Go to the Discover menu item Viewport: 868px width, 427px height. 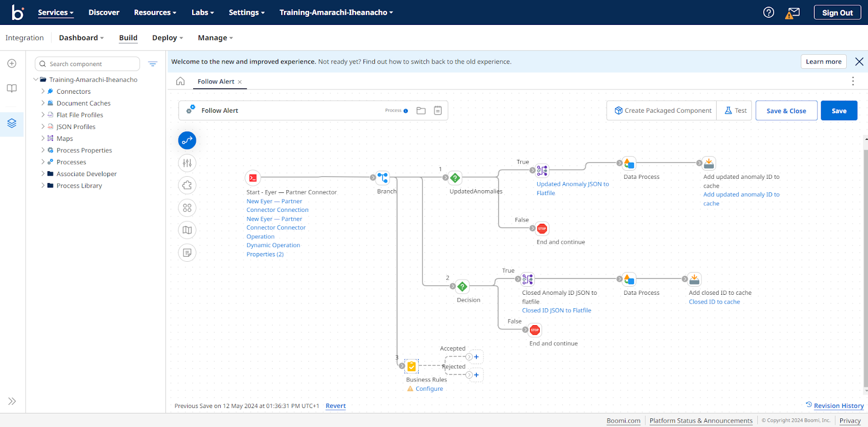point(104,12)
